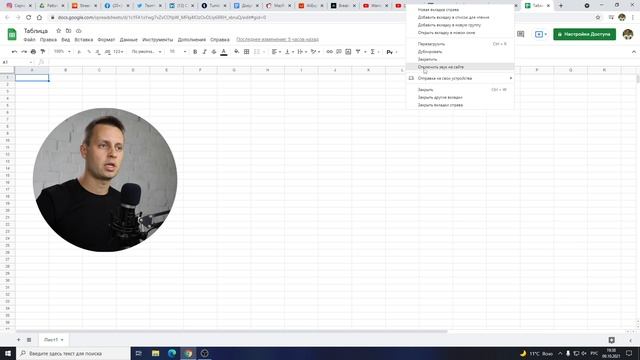Select 'Отключить звук на сайте' option
The width and height of the screenshot is (640, 360).
pos(460,67)
